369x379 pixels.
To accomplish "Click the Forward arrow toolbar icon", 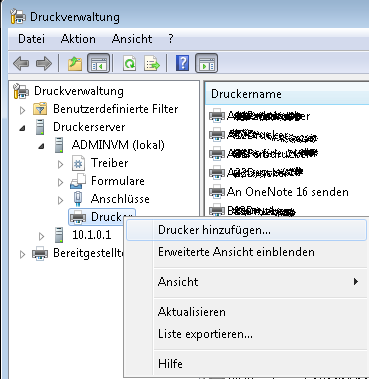I will pos(44,63).
